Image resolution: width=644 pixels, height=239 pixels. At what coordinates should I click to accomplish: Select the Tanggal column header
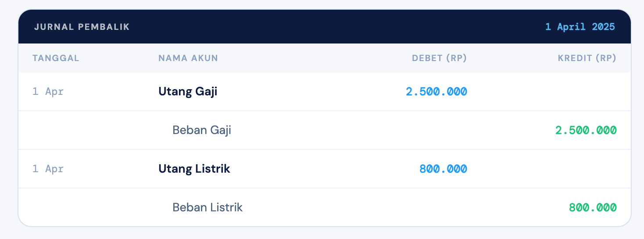[56, 58]
